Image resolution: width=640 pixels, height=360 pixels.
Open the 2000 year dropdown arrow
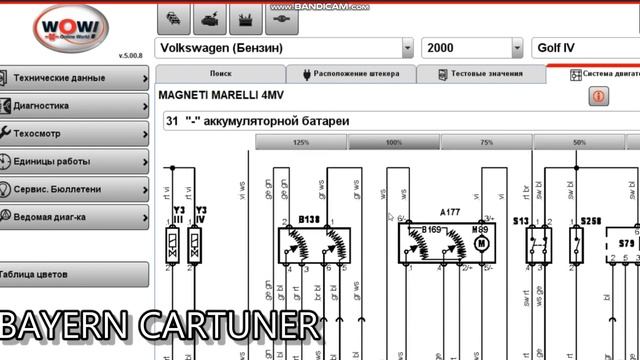tap(517, 48)
